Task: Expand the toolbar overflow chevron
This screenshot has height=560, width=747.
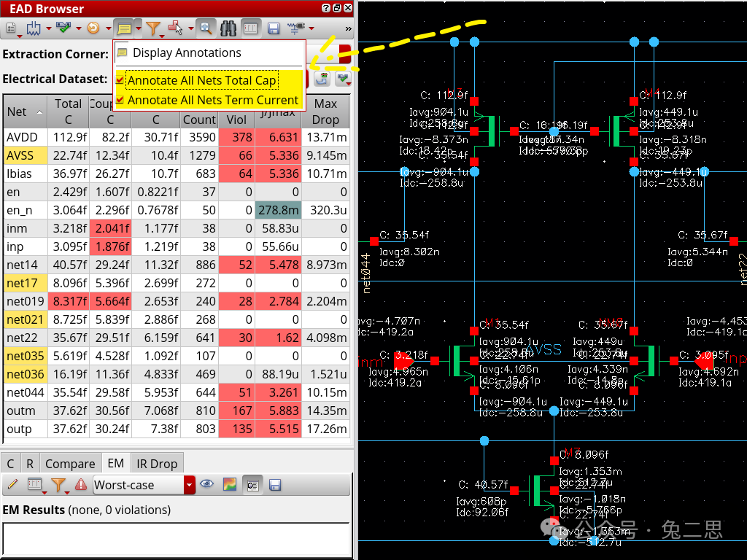Action: tap(348, 28)
